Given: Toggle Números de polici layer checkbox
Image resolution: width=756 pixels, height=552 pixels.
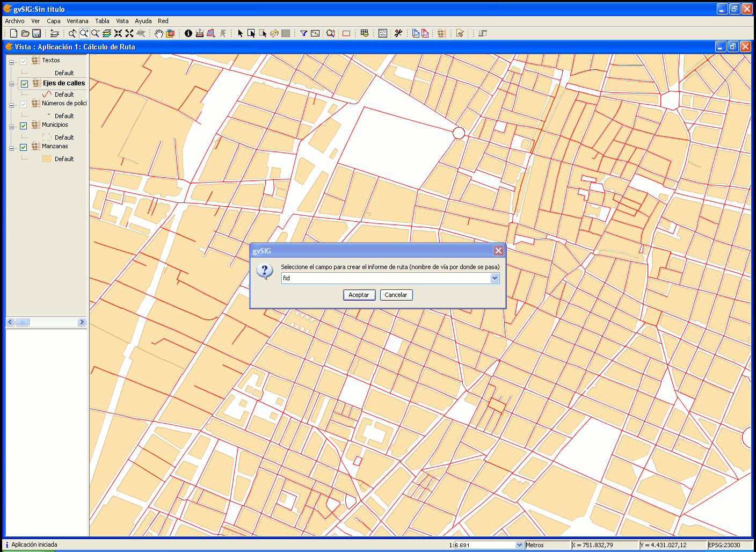Looking at the screenshot, I should (x=23, y=104).
